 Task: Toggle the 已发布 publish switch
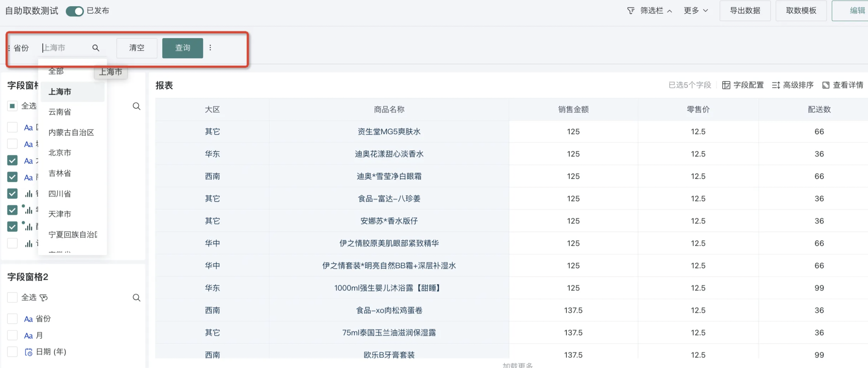[75, 11]
